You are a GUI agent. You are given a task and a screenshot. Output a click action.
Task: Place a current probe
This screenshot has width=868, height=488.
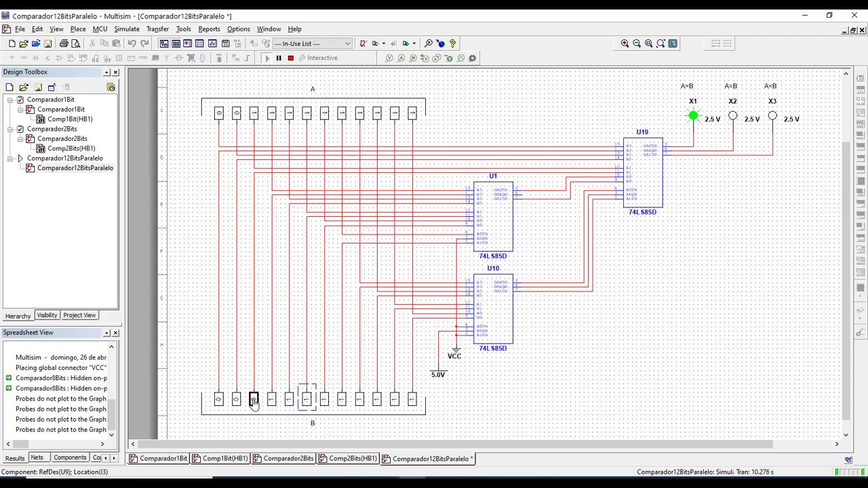point(401,58)
